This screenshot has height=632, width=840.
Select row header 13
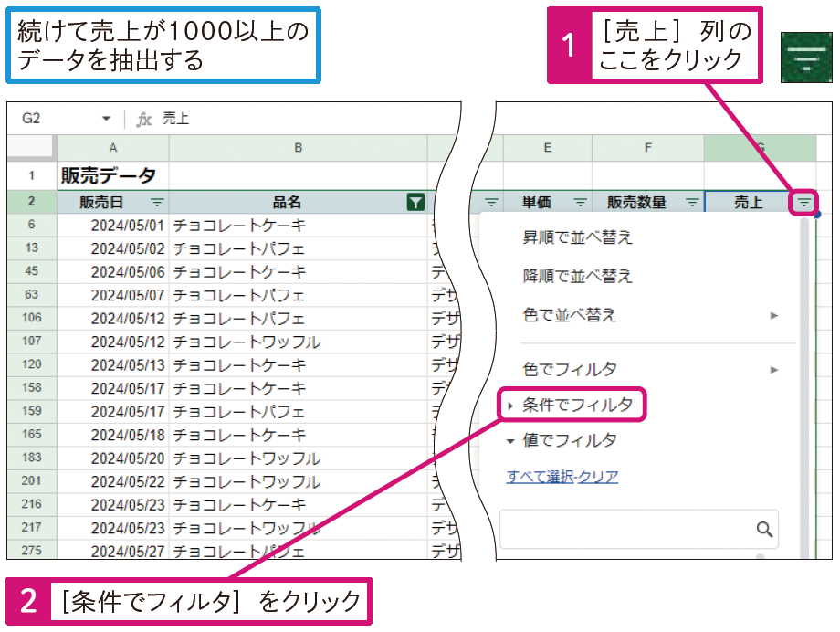[x=32, y=248]
